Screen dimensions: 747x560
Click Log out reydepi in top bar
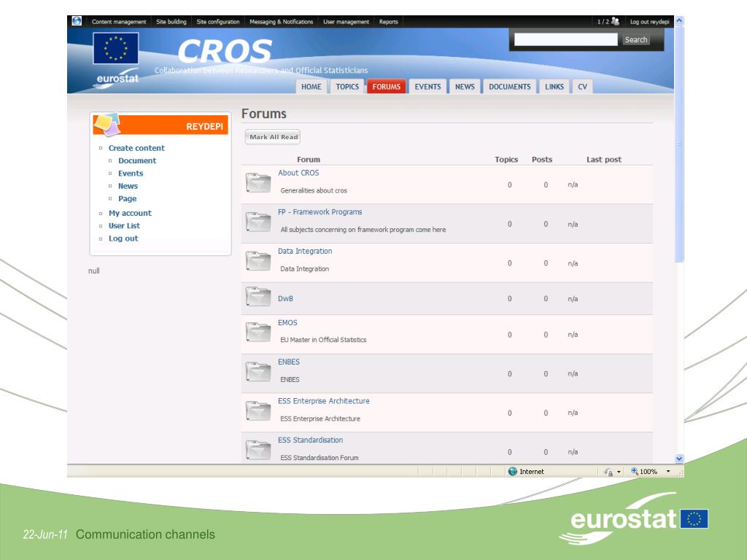[x=649, y=21]
